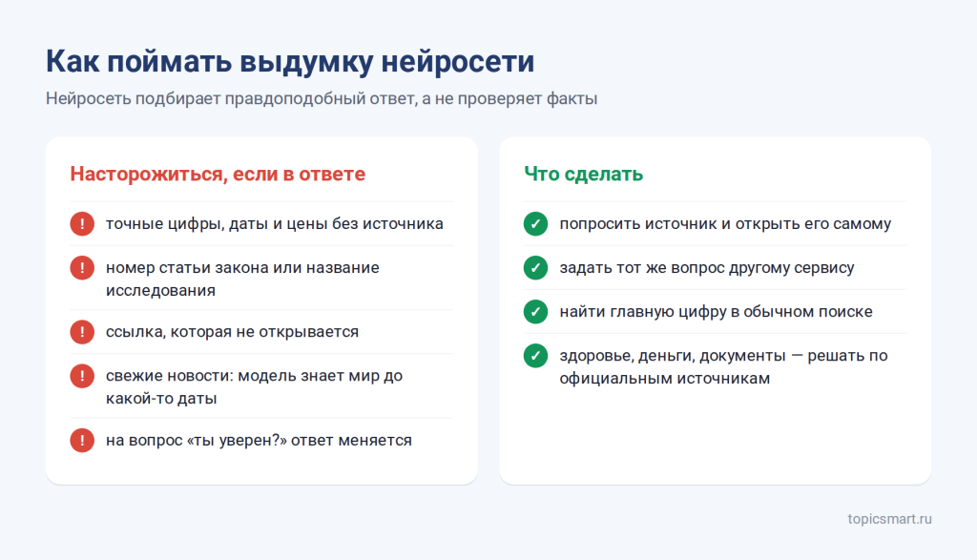Viewport: 977px width, 560px height.
Task: Click text «попросить источник и открыть его самому»
Action: 725,223
